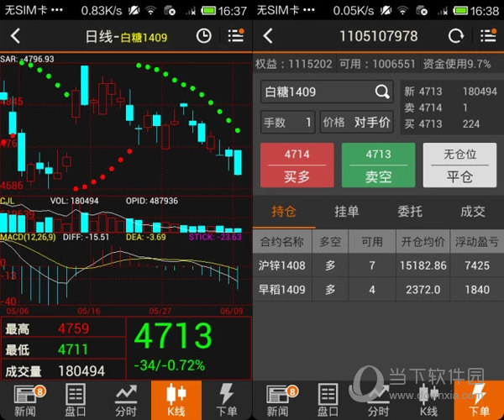Open the list menu icon on trading screen

click(488, 35)
